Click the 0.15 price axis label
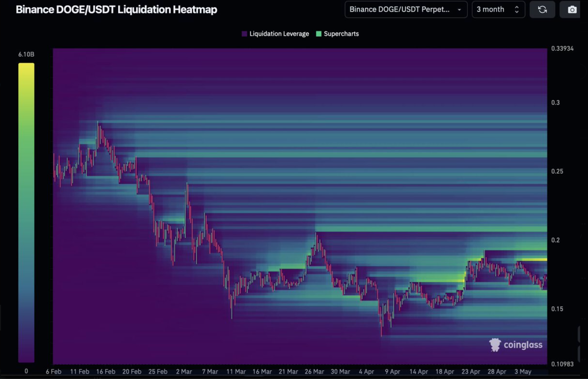588x379 pixels. pos(557,309)
